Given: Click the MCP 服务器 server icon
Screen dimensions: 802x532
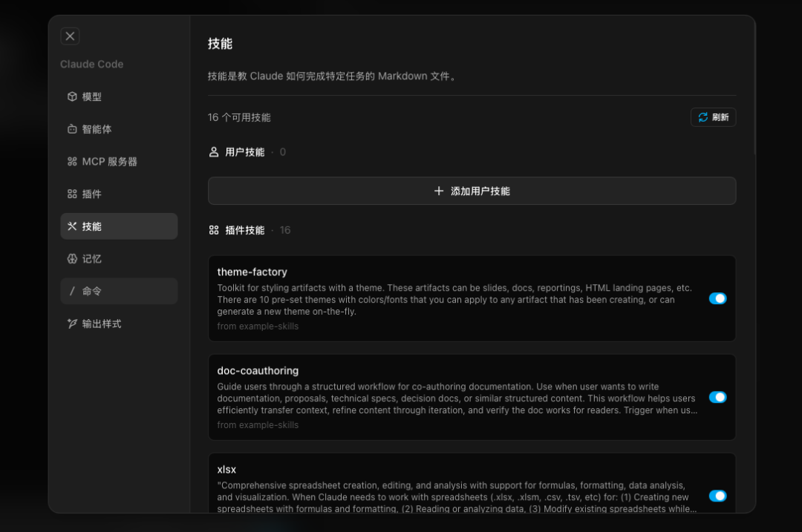Looking at the screenshot, I should pos(72,162).
